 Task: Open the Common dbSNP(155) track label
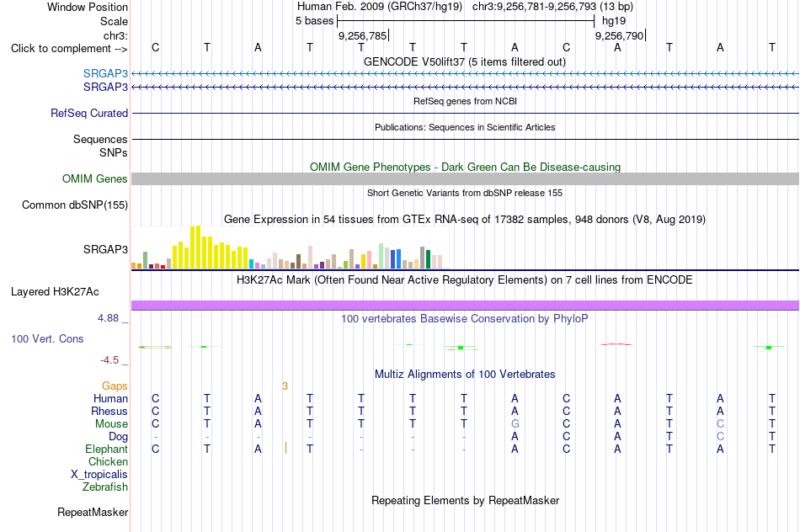pyautogui.click(x=75, y=205)
